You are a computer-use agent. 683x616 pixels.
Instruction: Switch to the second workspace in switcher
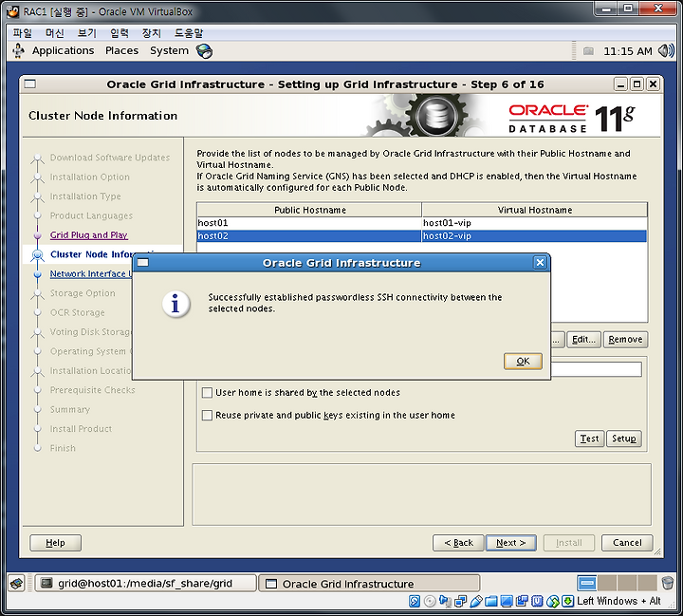[607, 583]
